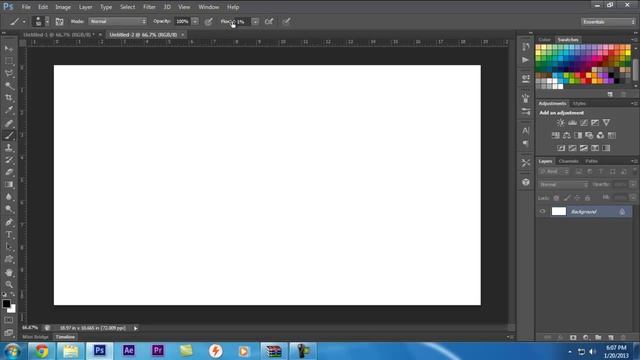Switch foreground and background colors

point(13,294)
